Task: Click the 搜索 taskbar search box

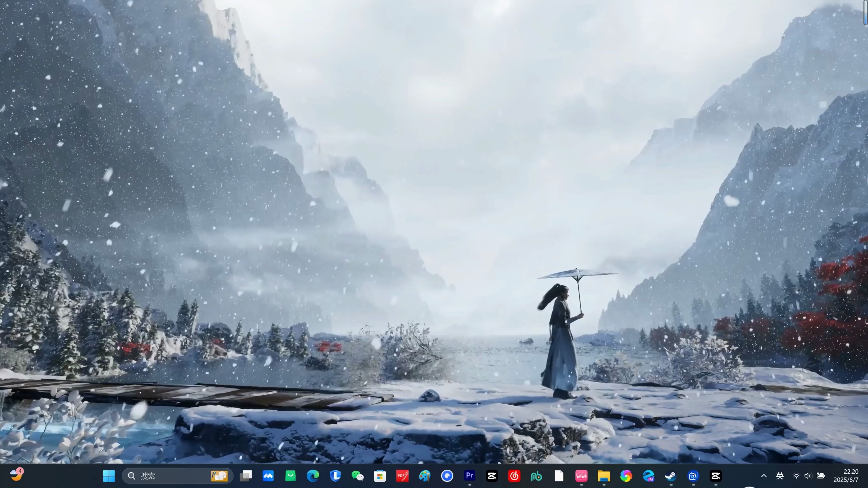Action: (178, 476)
